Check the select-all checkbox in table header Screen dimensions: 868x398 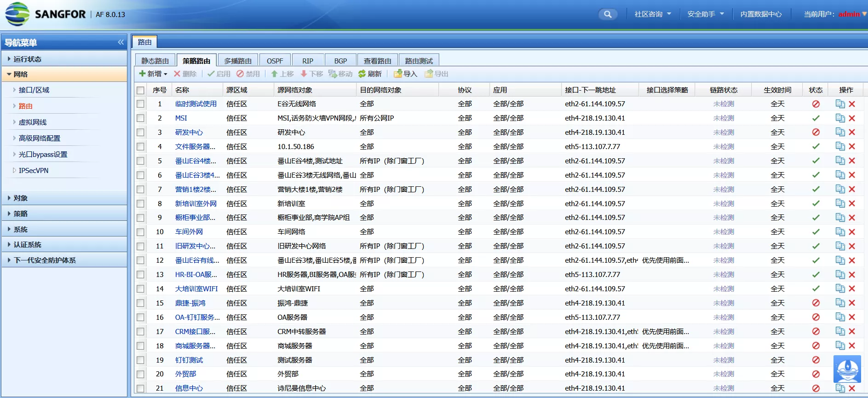pyautogui.click(x=140, y=90)
